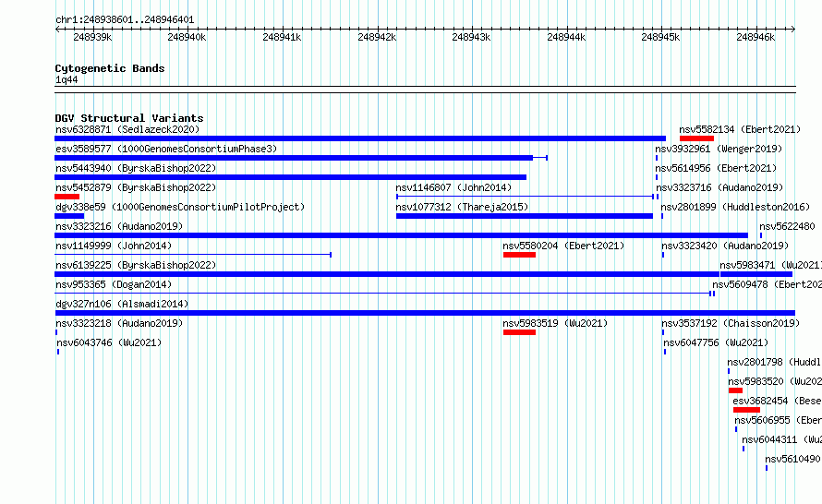Click the nsv6139225 blue variant bar
Viewport: 822px width, 504px height.
387,274
